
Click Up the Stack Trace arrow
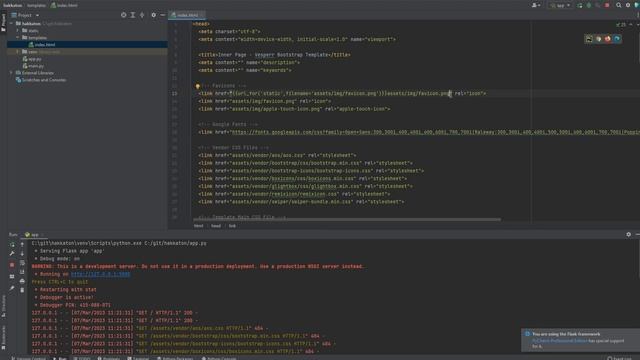(22, 244)
